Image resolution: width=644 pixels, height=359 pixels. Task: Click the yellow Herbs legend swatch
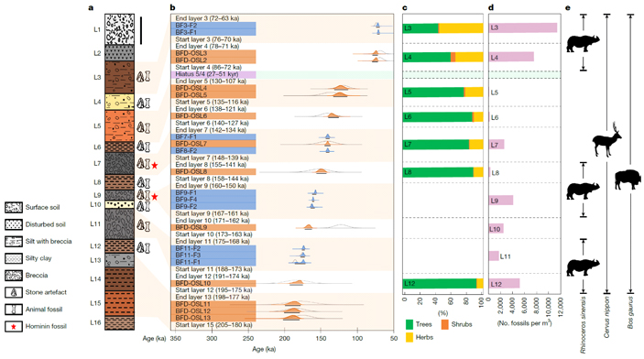[x=409, y=337]
